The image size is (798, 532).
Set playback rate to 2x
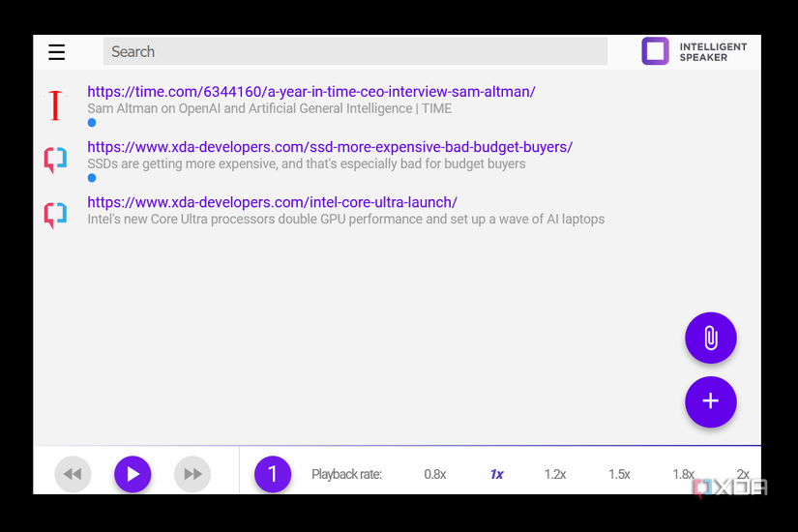pos(743,475)
